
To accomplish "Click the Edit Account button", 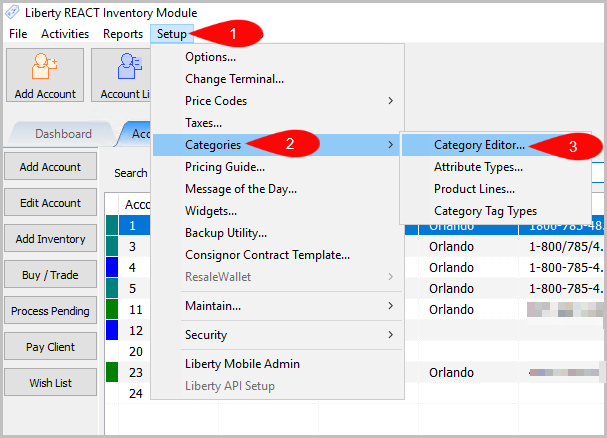I will tap(50, 203).
